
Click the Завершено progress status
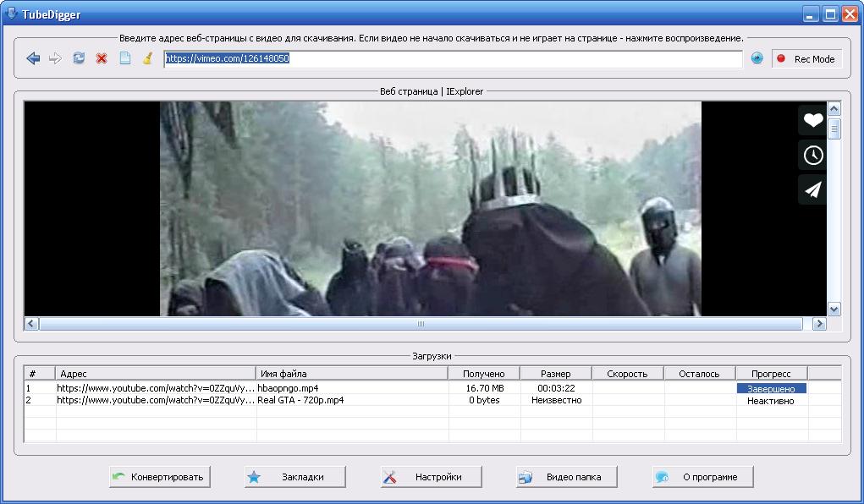click(x=772, y=388)
